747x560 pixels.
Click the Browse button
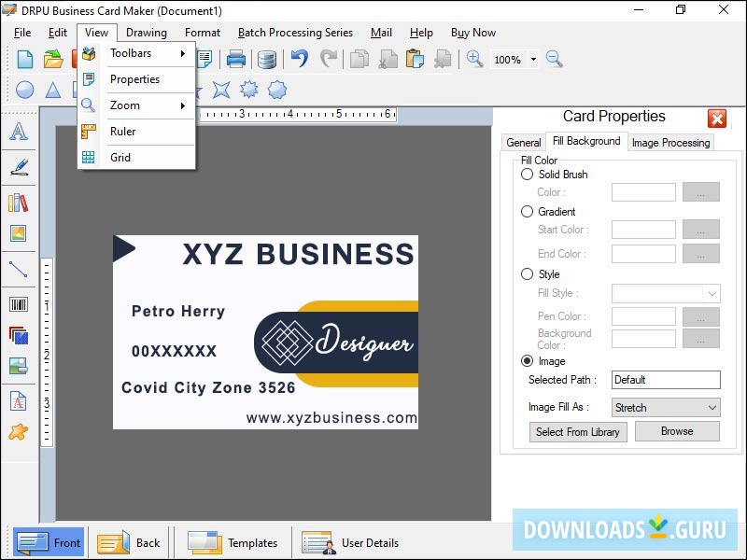677,431
